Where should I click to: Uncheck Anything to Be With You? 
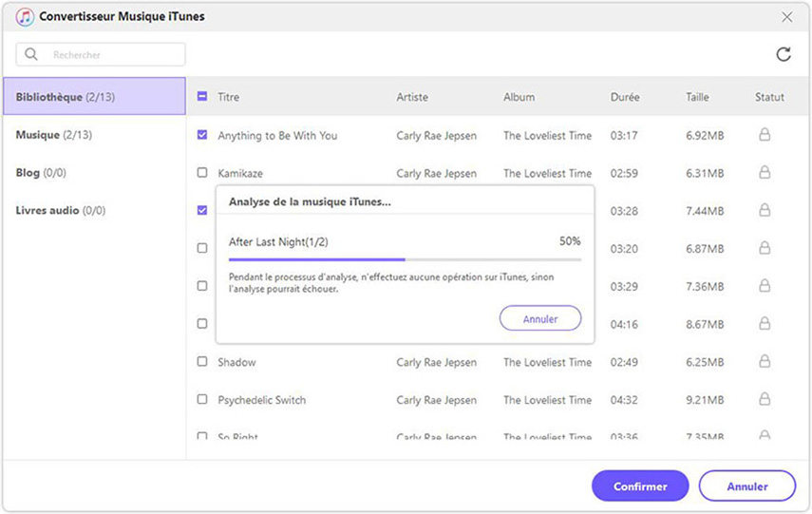coord(202,135)
